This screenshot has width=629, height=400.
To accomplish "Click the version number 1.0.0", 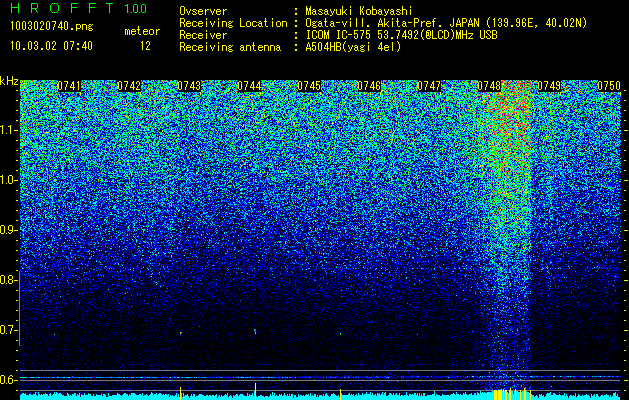I will [136, 8].
